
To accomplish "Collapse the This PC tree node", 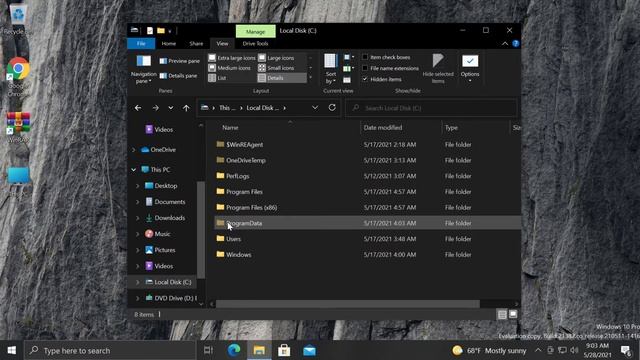I will (x=134, y=169).
